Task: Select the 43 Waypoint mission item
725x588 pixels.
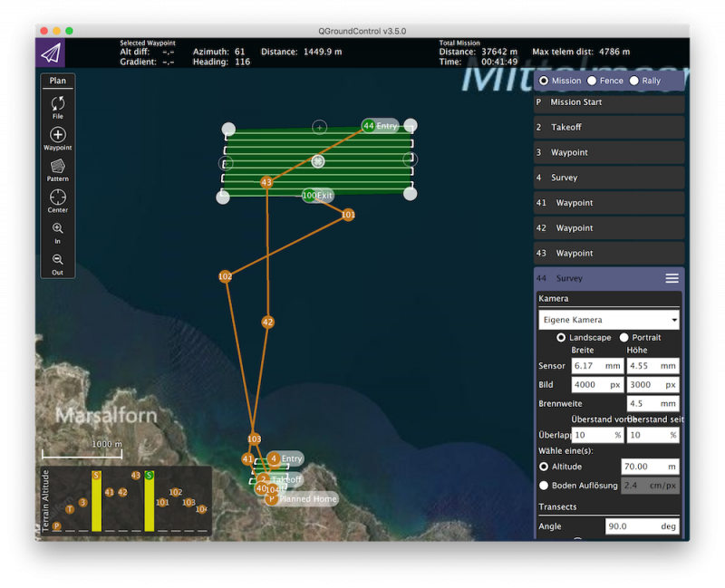Action: 609,254
